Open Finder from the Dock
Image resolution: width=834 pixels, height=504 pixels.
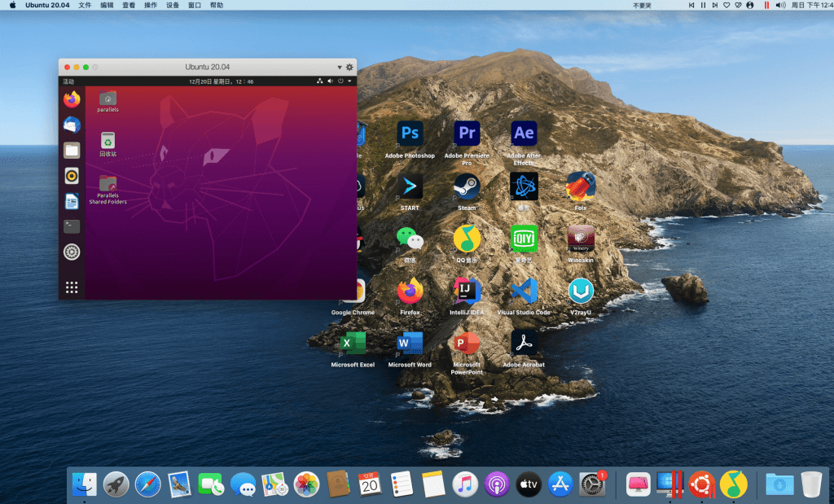[85, 484]
